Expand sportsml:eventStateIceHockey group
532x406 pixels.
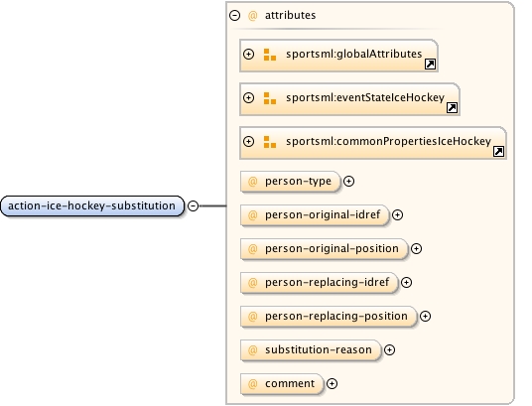tap(249, 97)
